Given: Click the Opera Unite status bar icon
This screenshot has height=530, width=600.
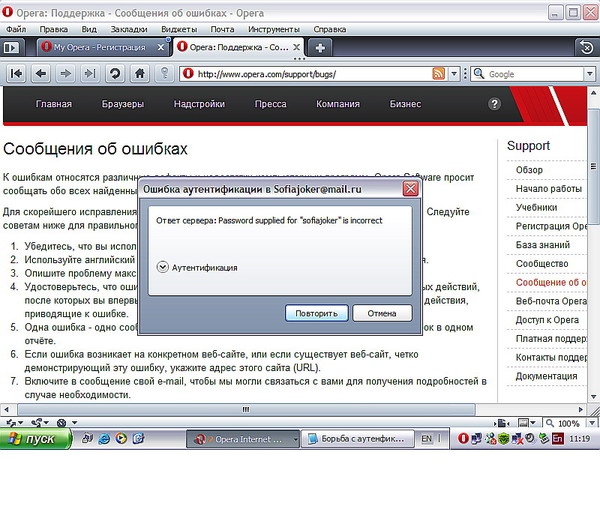Looking at the screenshot, I should click(37, 422).
